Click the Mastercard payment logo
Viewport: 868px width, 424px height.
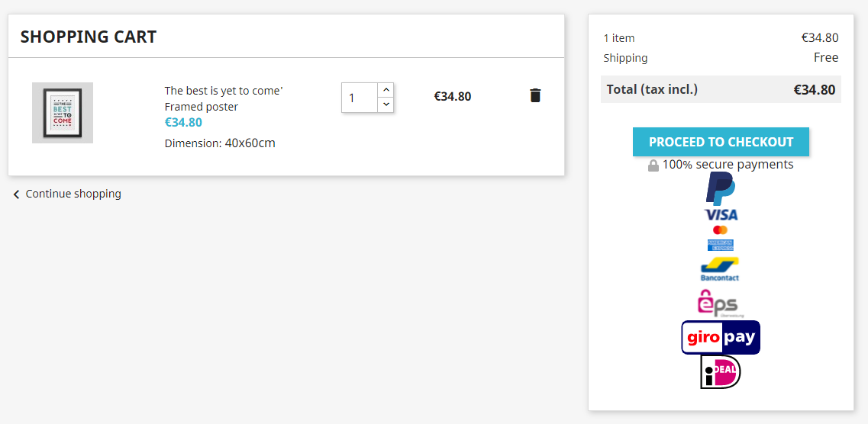[721, 230]
